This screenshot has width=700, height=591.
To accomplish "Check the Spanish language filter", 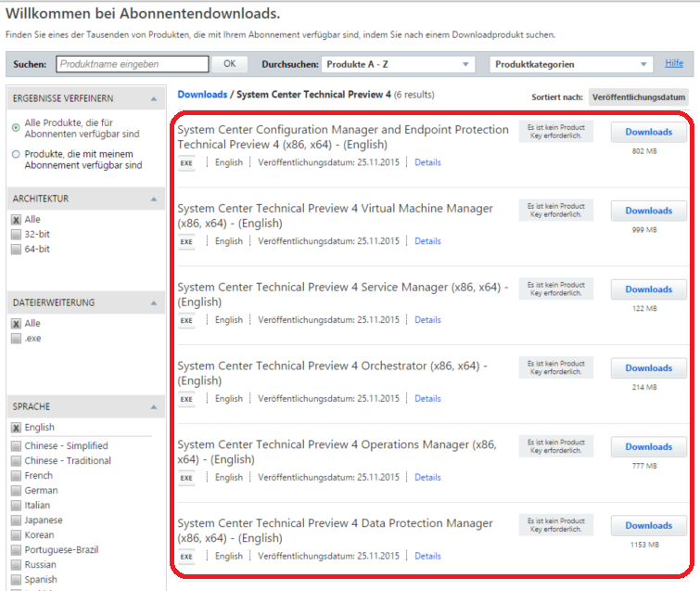I will 16,580.
